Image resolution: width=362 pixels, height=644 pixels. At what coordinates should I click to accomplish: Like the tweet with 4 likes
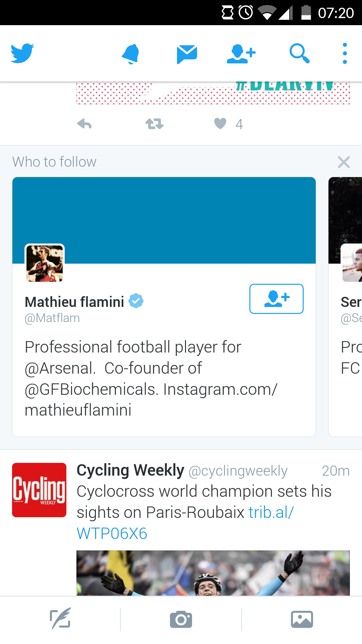pyautogui.click(x=220, y=123)
